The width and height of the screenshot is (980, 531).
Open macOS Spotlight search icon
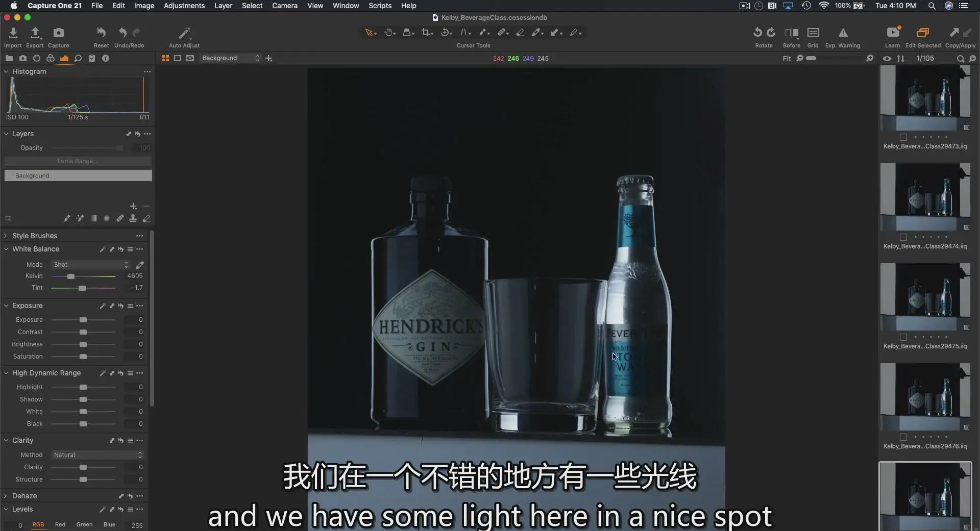[932, 6]
